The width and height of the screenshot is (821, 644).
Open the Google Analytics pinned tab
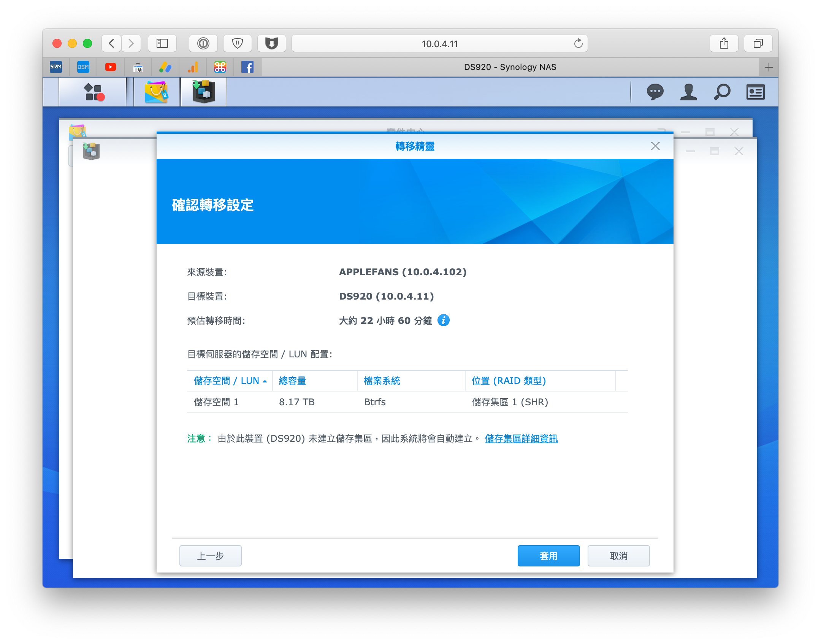tap(193, 67)
